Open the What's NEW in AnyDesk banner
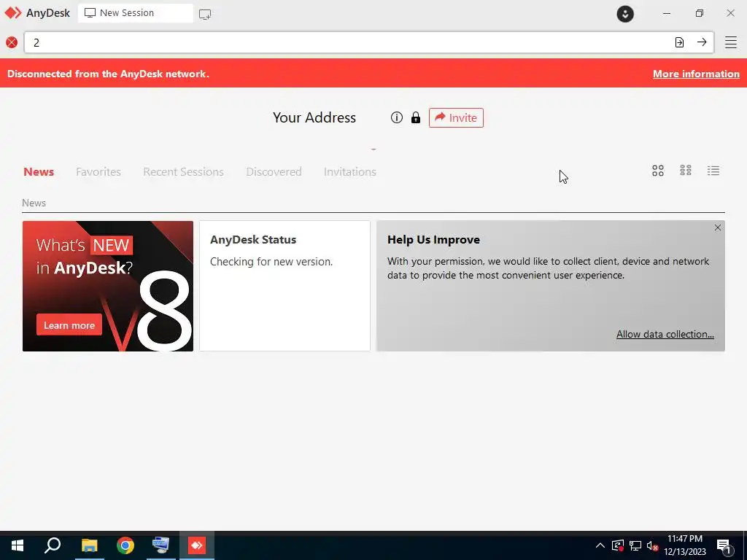Screen dimensions: 747x560 (x=108, y=286)
